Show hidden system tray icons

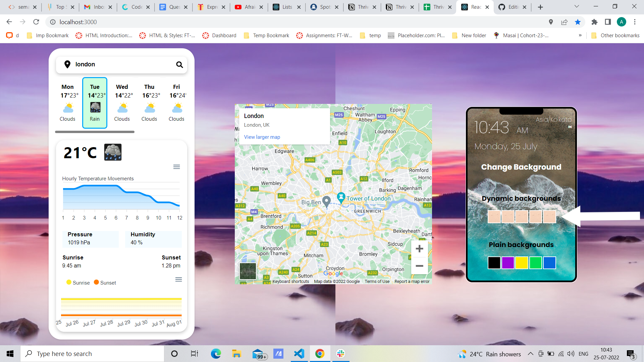pos(530,354)
